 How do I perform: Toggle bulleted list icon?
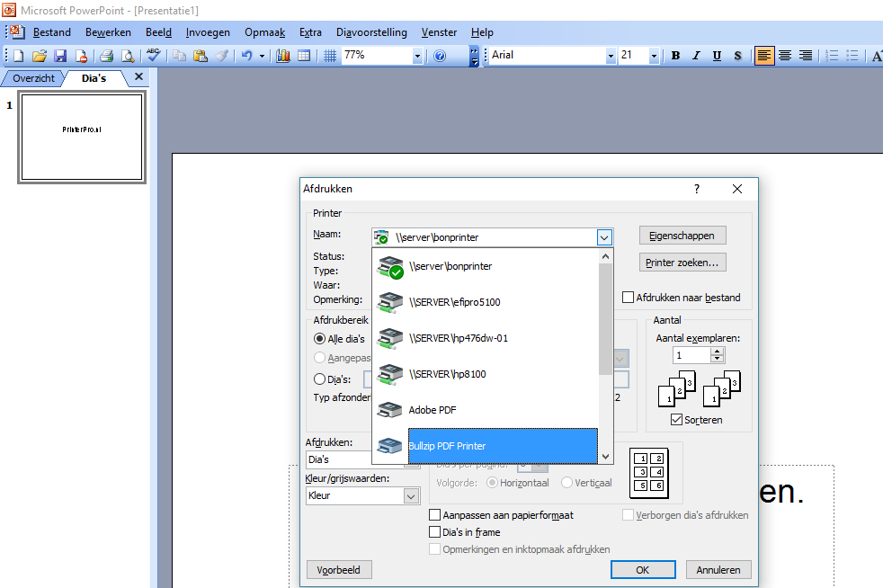(x=852, y=55)
